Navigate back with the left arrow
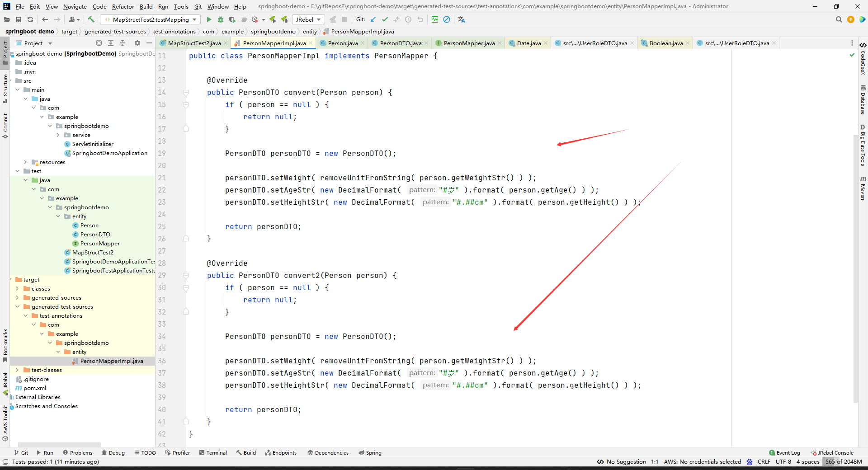Screen dimensions: 868x470 pos(45,19)
